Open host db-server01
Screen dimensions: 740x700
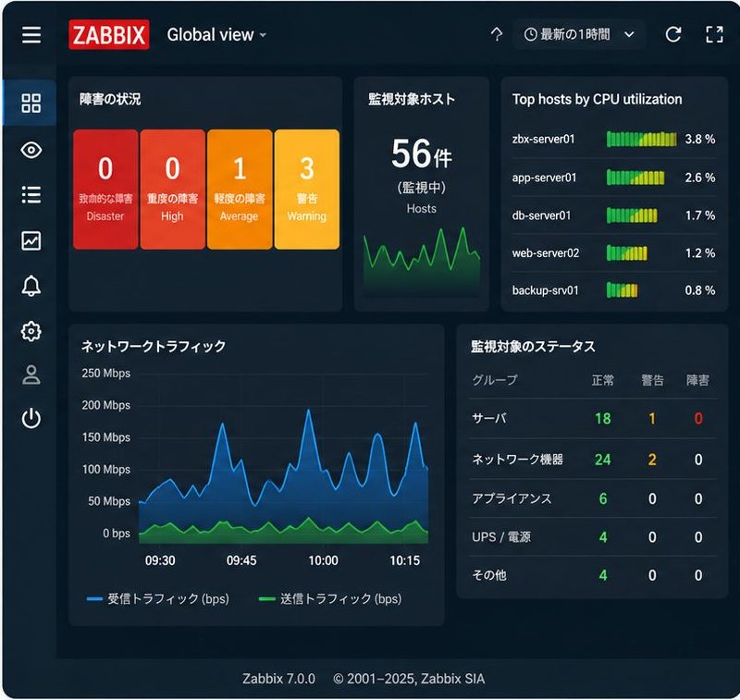tap(541, 215)
